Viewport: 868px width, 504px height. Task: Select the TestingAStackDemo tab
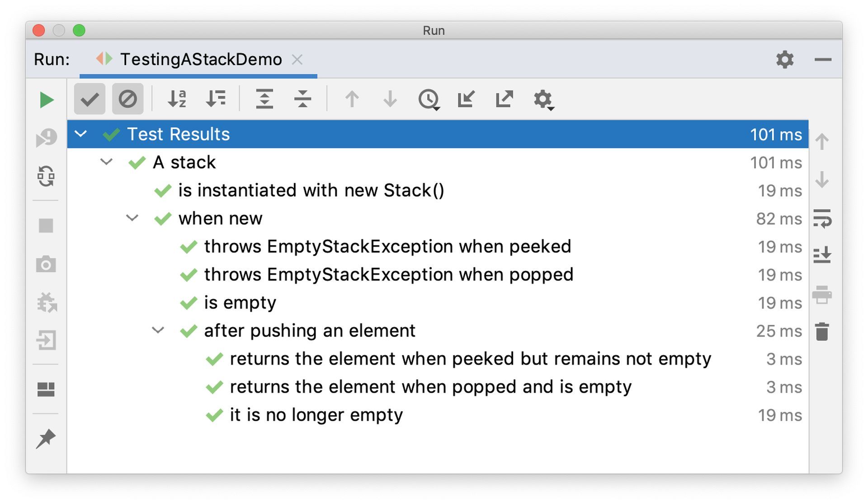click(x=199, y=59)
